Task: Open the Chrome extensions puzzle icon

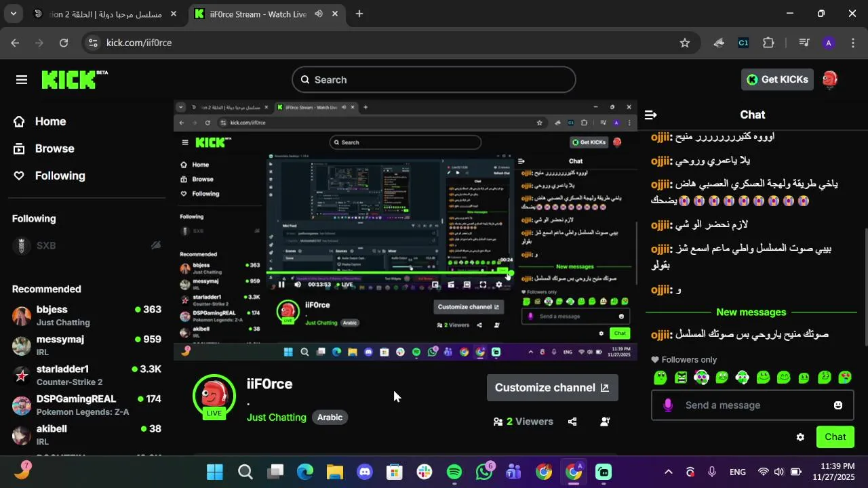Action: pyautogui.click(x=768, y=43)
